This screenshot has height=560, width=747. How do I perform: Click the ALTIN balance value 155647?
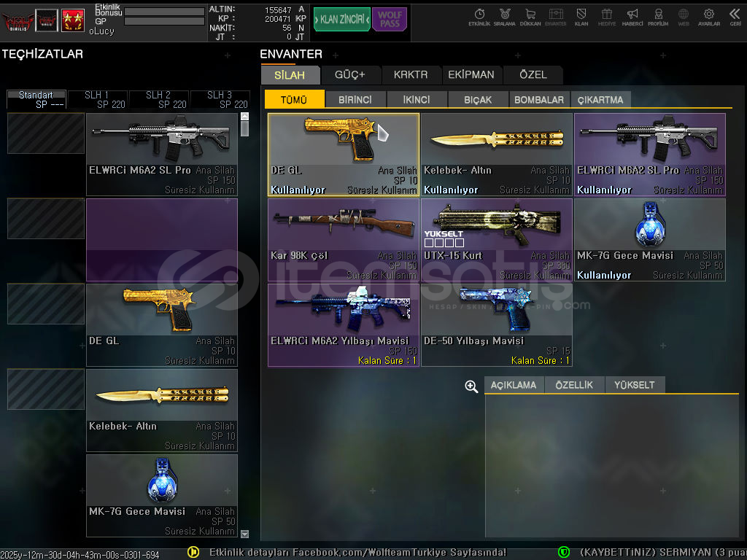[278, 9]
